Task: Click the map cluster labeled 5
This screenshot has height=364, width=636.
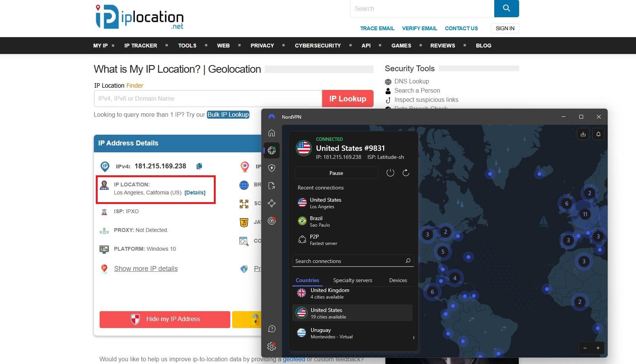Action: pos(443,252)
